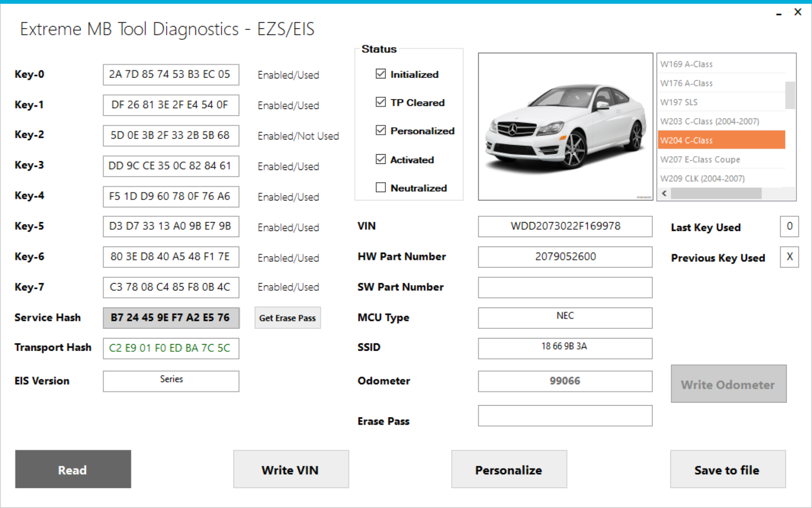Viewport: 812px width, 508px height.
Task: Click the Personalize button
Action: [x=509, y=469]
